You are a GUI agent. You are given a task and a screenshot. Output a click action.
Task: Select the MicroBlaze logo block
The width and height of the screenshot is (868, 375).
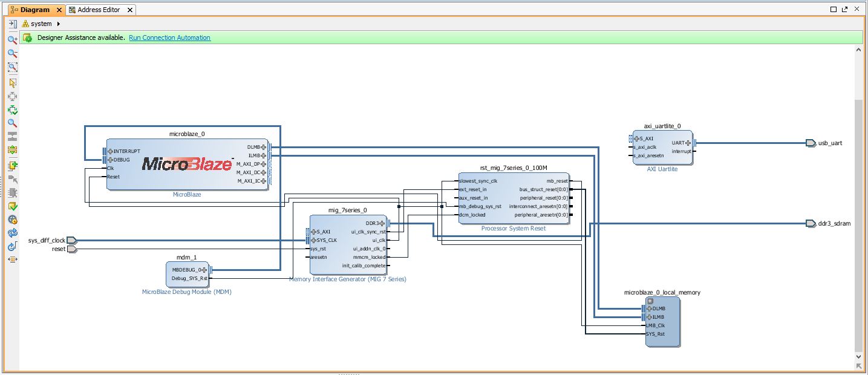coord(188,164)
